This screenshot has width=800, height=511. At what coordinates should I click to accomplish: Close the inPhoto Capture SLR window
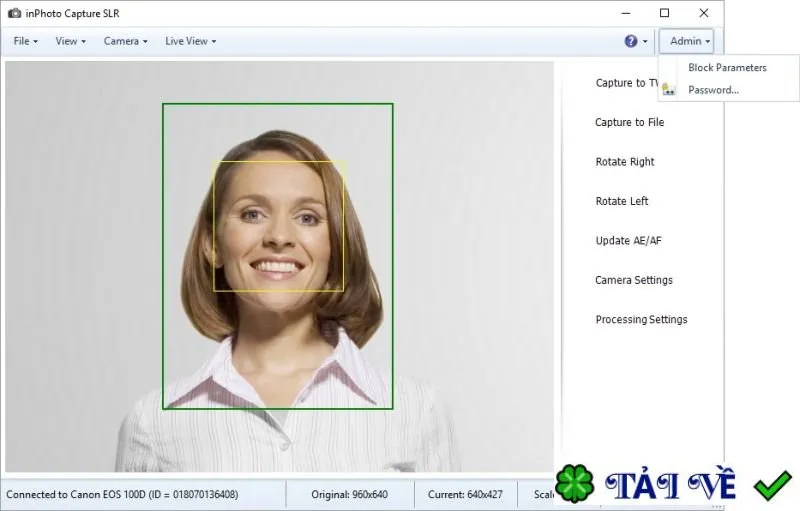[704, 13]
